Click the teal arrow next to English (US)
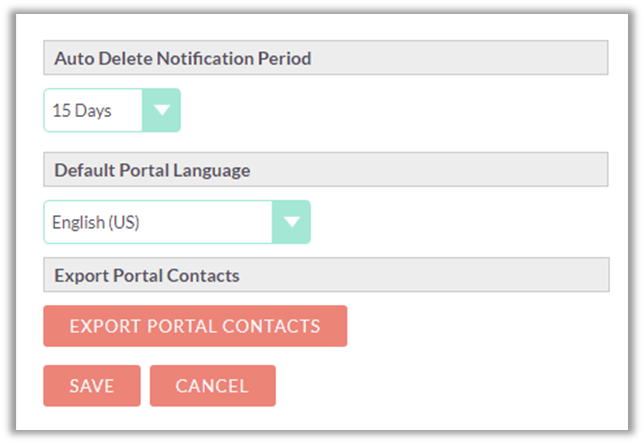Image resolution: width=644 pixels, height=444 pixels. click(x=291, y=222)
